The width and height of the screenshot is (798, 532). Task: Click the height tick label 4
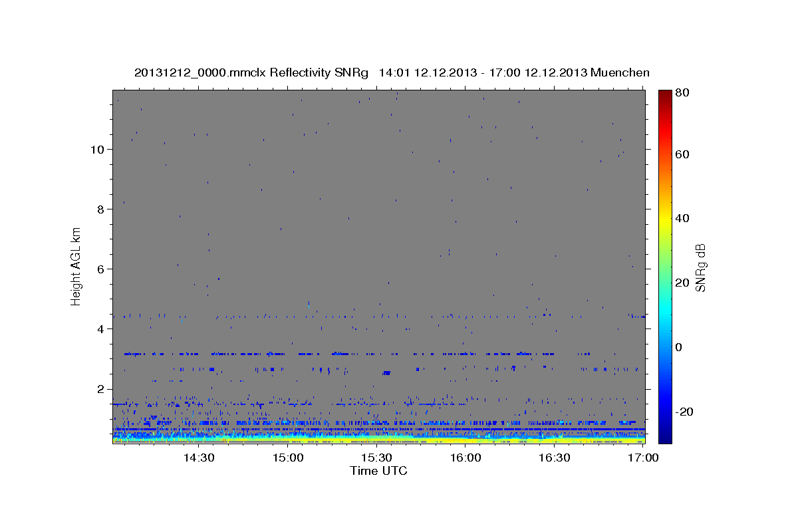99,329
